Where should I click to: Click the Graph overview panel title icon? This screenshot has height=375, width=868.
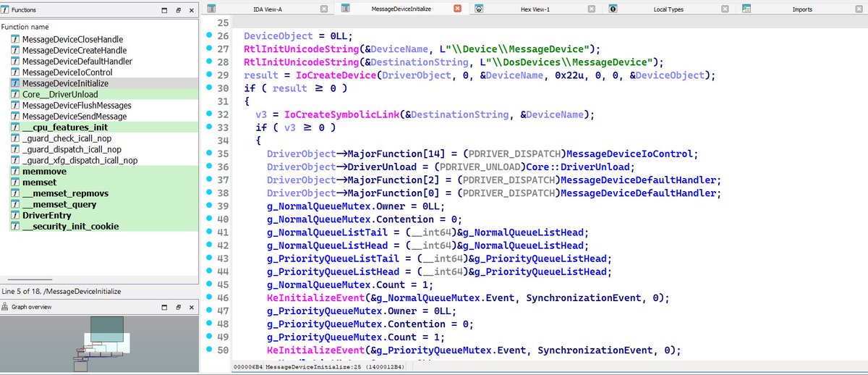pyautogui.click(x=6, y=307)
